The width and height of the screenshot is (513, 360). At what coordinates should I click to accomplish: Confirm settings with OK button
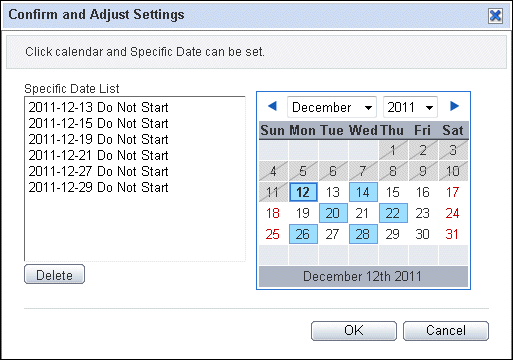pyautogui.click(x=354, y=331)
